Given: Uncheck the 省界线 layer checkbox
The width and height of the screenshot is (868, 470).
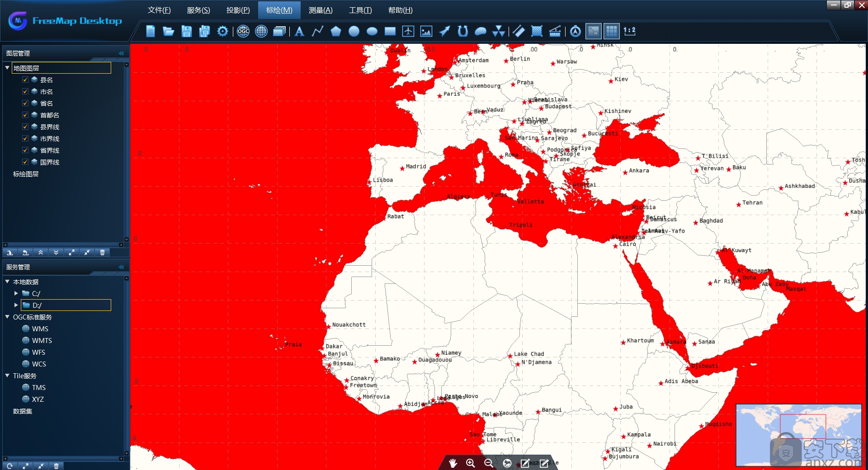Looking at the screenshot, I should (x=25, y=150).
